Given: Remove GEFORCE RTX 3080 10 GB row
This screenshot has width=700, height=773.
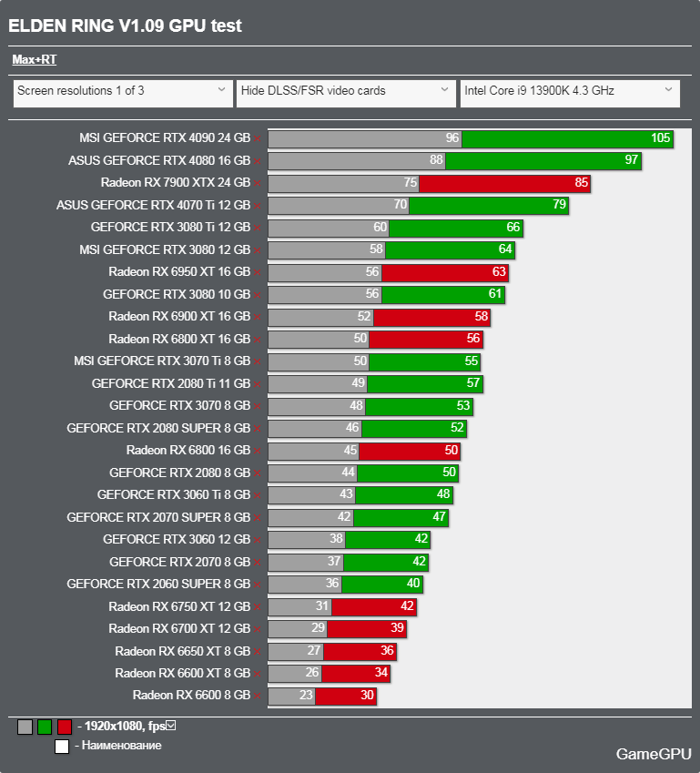Looking at the screenshot, I should (258, 295).
